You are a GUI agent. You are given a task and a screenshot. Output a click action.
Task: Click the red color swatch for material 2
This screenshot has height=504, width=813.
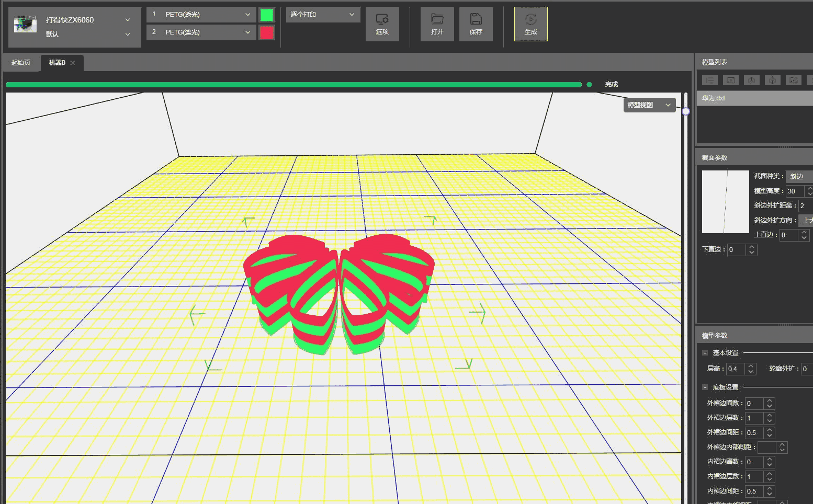tap(267, 32)
